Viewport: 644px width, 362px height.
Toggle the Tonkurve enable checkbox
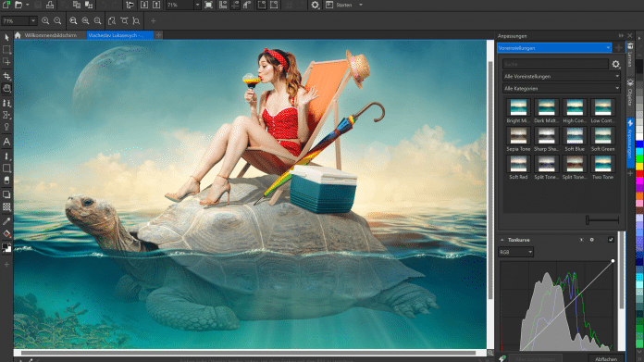(x=611, y=240)
